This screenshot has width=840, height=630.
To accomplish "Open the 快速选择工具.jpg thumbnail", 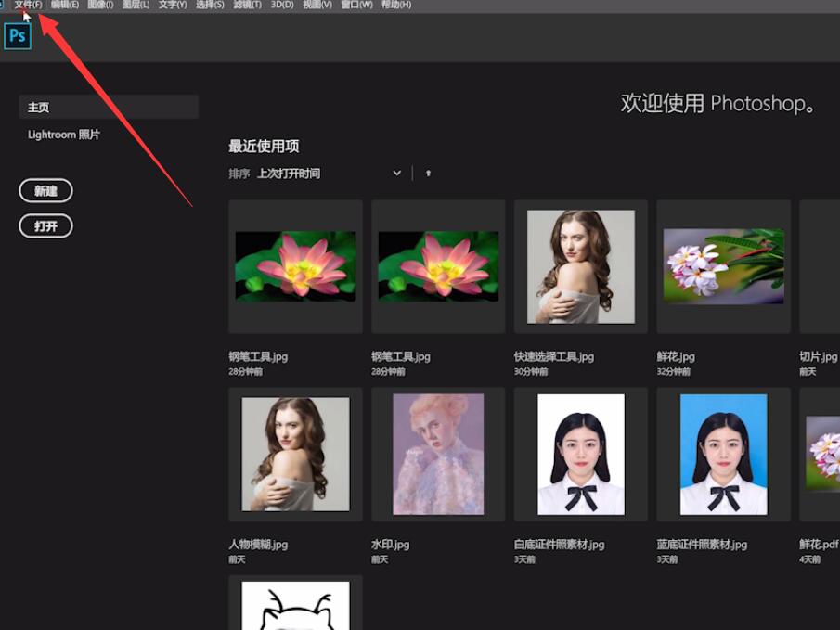I will coord(581,267).
